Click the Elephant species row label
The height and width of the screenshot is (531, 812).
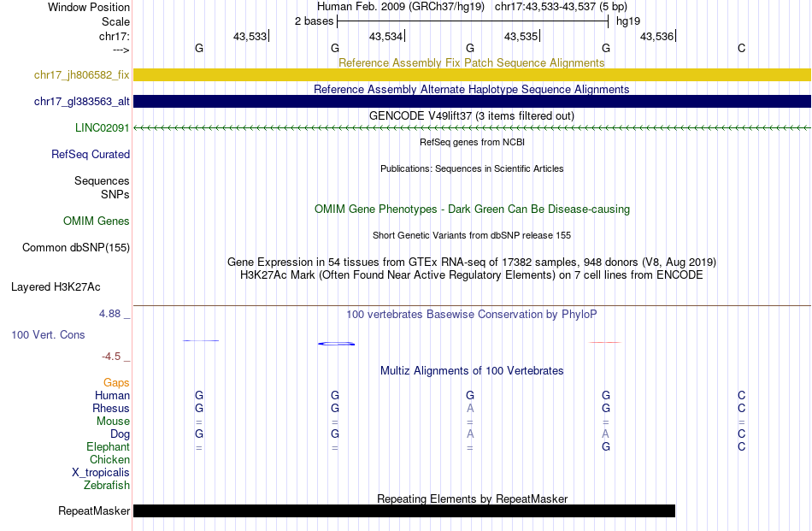[x=108, y=447]
